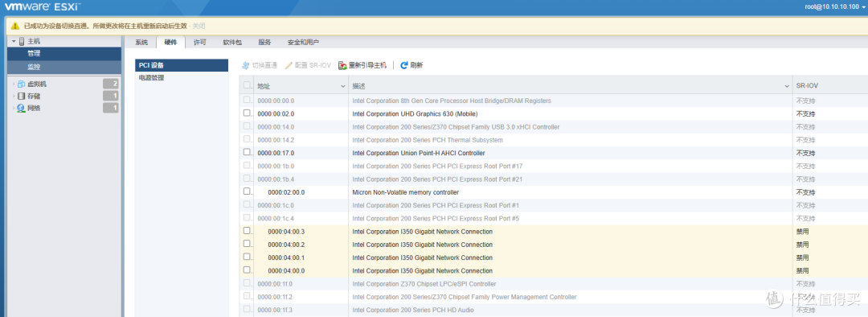The height and width of the screenshot is (317, 868).
Task: Click the virtual machines icon
Action: (22, 84)
